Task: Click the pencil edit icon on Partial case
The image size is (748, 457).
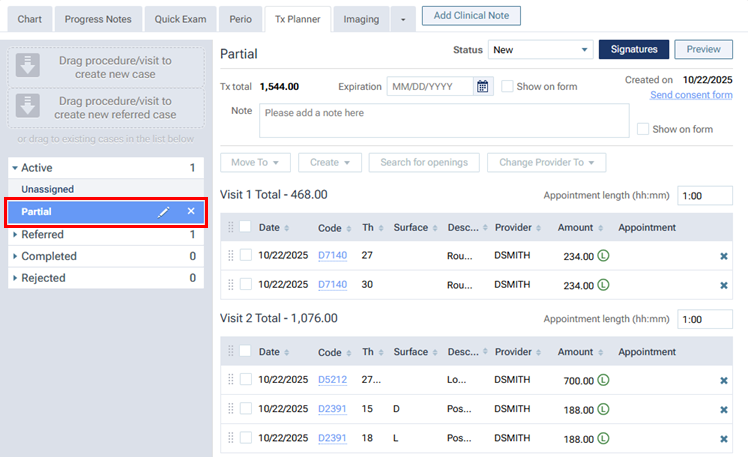Action: 164,212
